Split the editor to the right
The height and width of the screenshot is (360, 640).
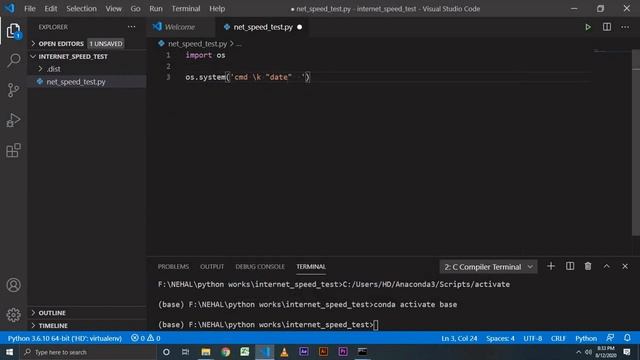coord(607,27)
